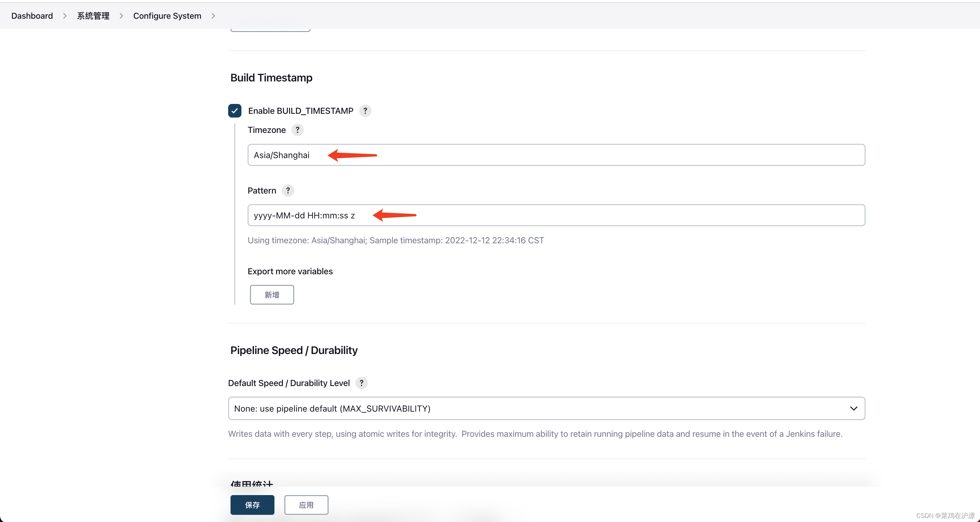Open the chevron after Dashboard breadcrumb
Image resolution: width=980 pixels, height=522 pixels.
(65, 16)
